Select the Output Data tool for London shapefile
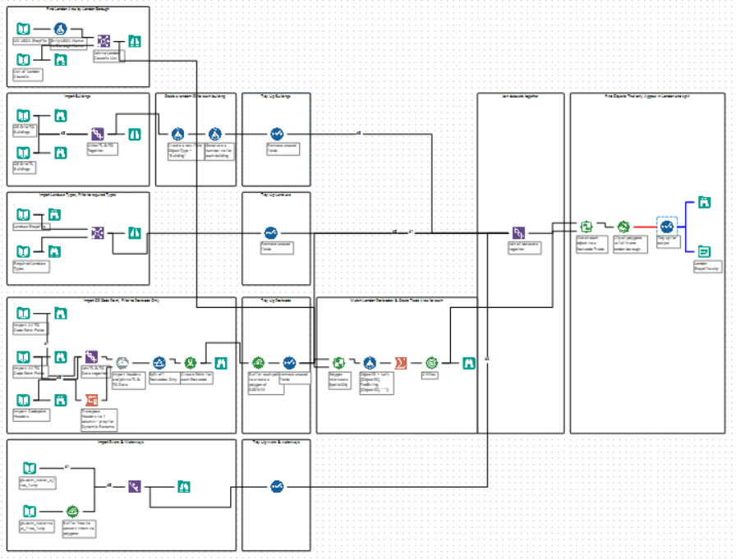Viewport: 736px width, 560px height. click(704, 252)
